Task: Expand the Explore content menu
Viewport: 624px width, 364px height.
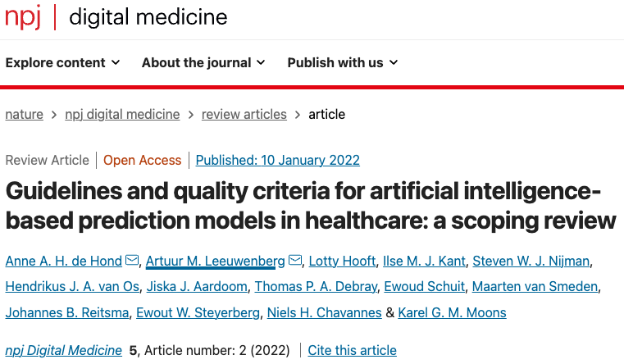Action: point(63,63)
